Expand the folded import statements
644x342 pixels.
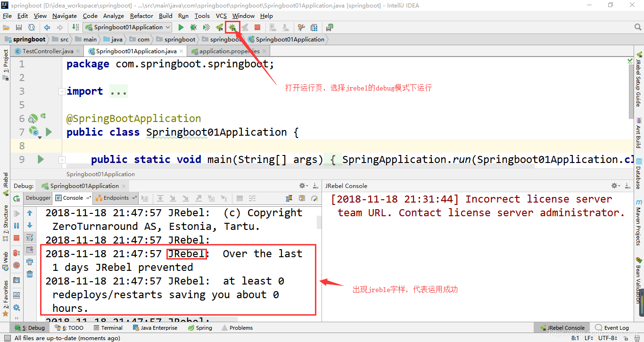pos(62,91)
